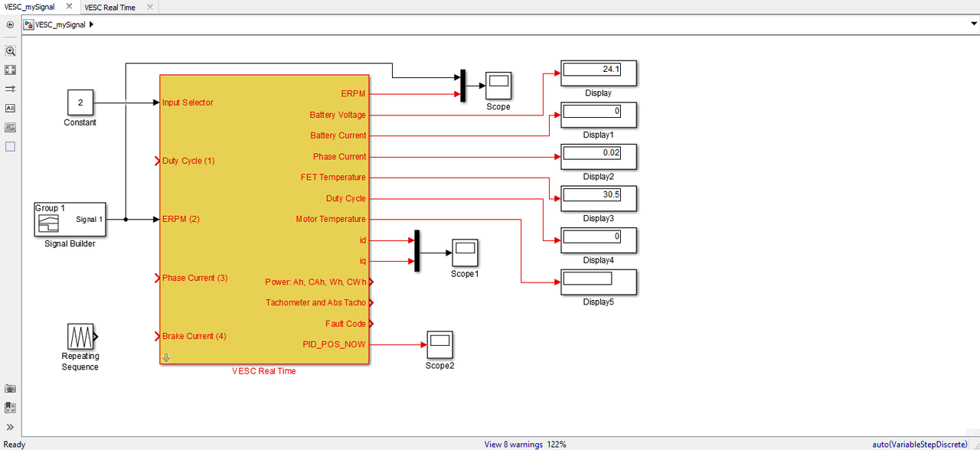Select the Scope2 block
The height and width of the screenshot is (450, 980).
click(x=440, y=344)
